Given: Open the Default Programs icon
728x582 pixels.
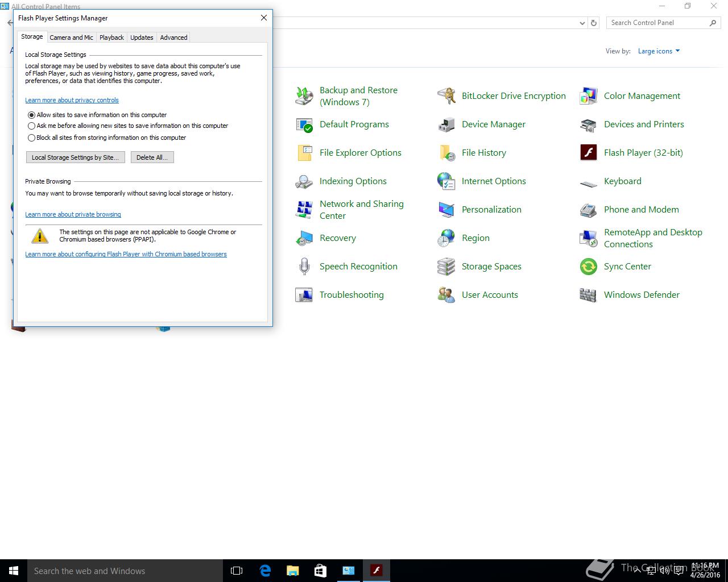Looking at the screenshot, I should click(304, 124).
